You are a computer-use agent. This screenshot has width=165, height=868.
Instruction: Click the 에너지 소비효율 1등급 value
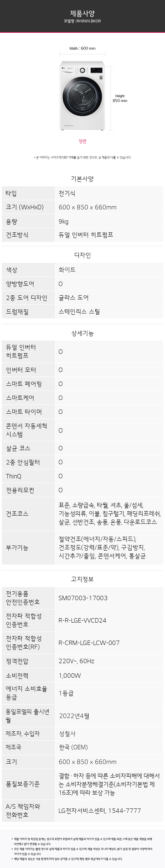click(x=66, y=693)
